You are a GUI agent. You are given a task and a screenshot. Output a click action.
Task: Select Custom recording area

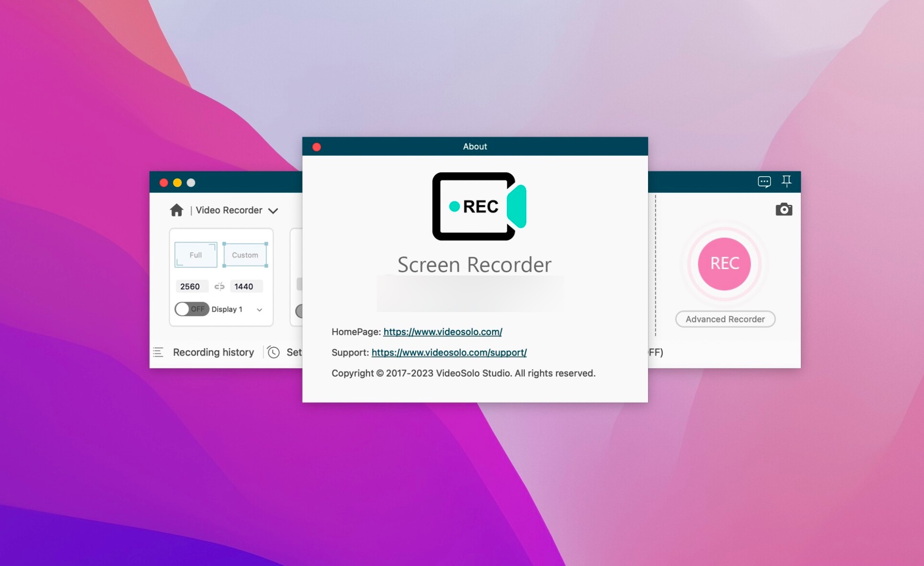tap(245, 255)
